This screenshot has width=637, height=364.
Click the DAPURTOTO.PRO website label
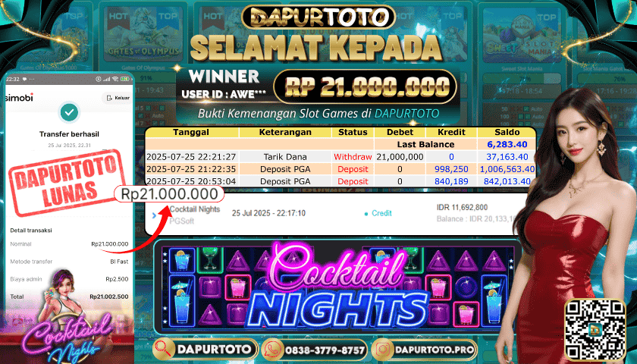[x=435, y=350]
